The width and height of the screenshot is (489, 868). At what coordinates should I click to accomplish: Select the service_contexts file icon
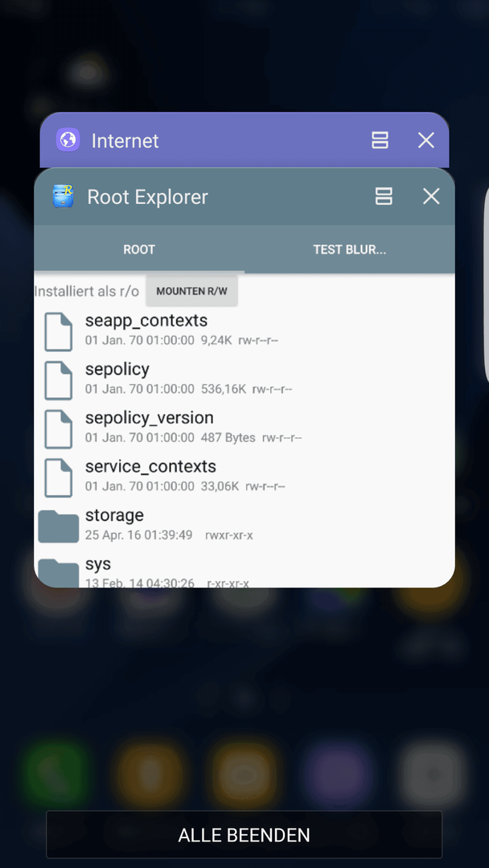click(58, 477)
